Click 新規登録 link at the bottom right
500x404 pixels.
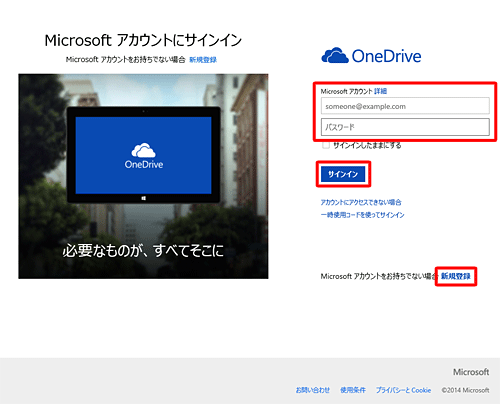point(456,276)
